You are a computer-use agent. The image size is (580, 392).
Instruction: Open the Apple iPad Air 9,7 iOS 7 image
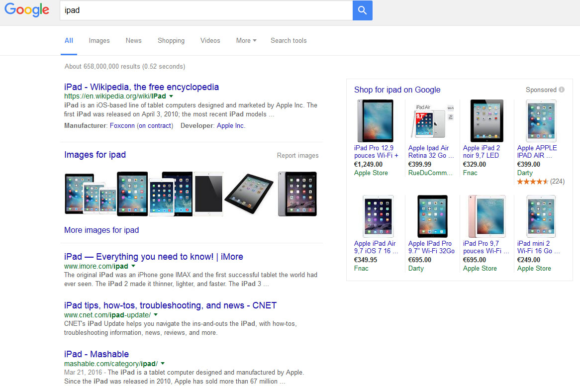(x=378, y=216)
